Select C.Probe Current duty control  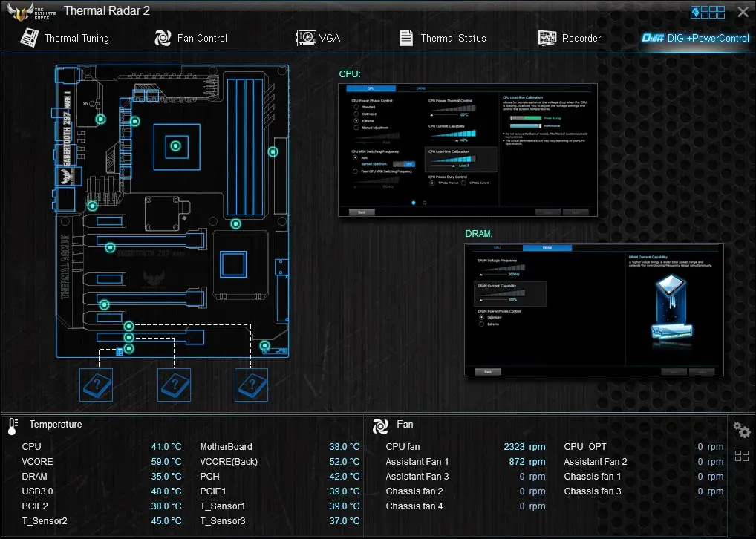[464, 183]
